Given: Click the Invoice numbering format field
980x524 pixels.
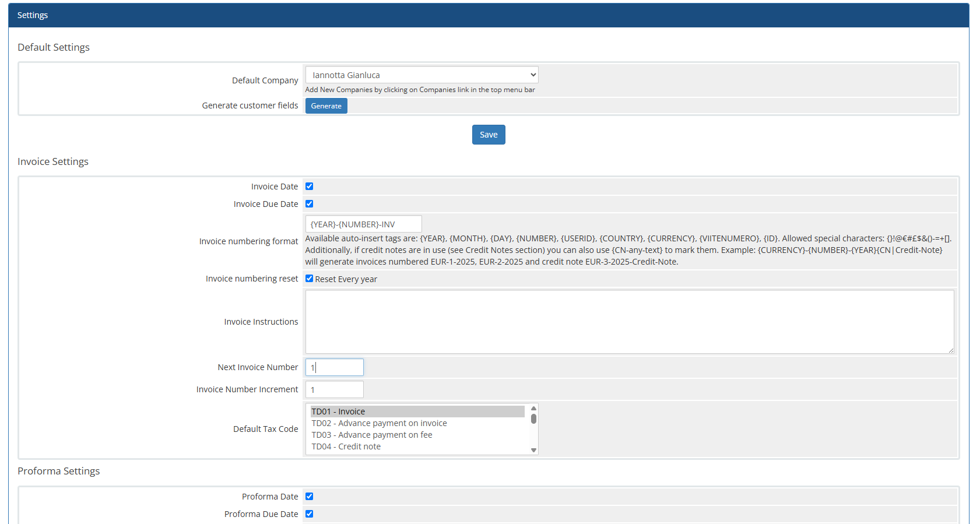Looking at the screenshot, I should [x=363, y=224].
